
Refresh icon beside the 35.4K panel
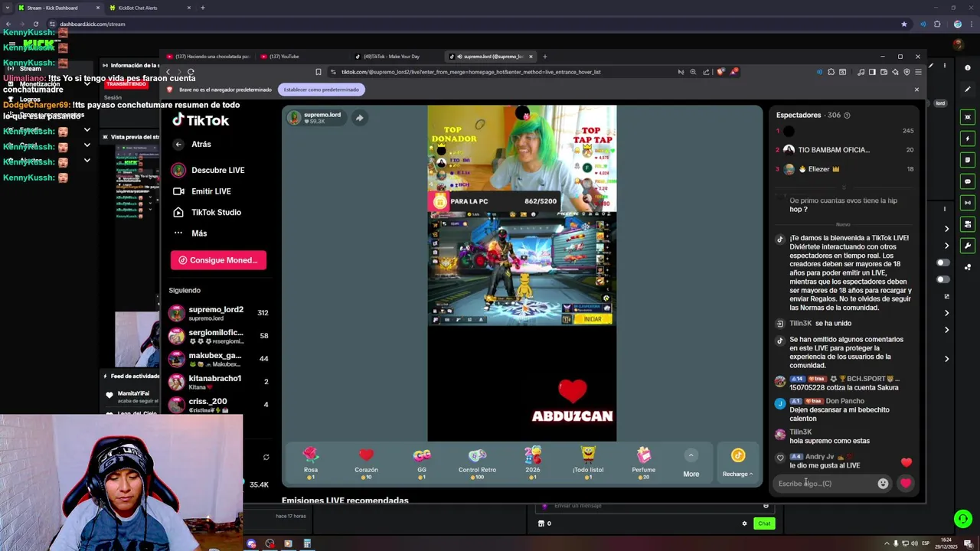[266, 458]
